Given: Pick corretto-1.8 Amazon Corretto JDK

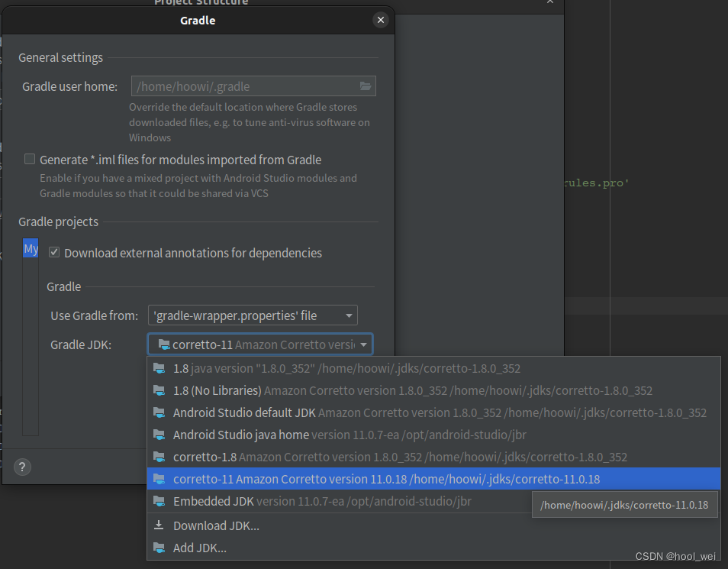Looking at the screenshot, I should point(433,457).
